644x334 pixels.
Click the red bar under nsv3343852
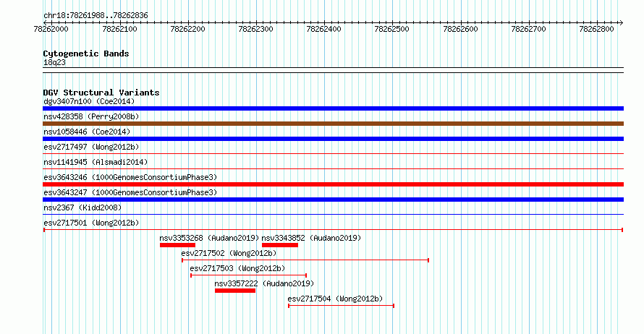click(280, 245)
